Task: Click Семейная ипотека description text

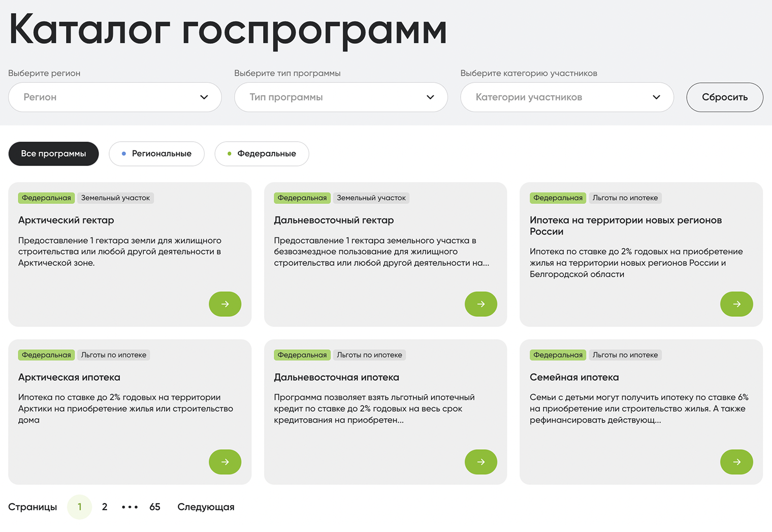Action: [x=639, y=409]
